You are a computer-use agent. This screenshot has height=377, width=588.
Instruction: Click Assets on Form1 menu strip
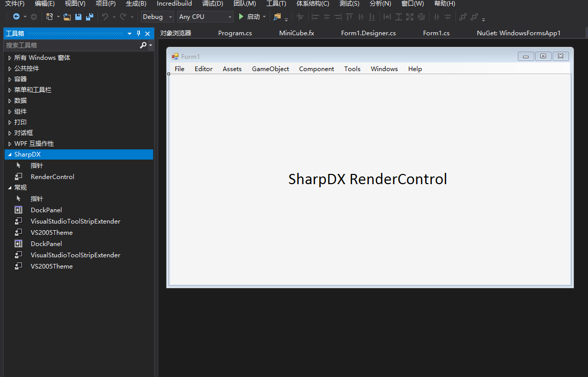tap(232, 69)
